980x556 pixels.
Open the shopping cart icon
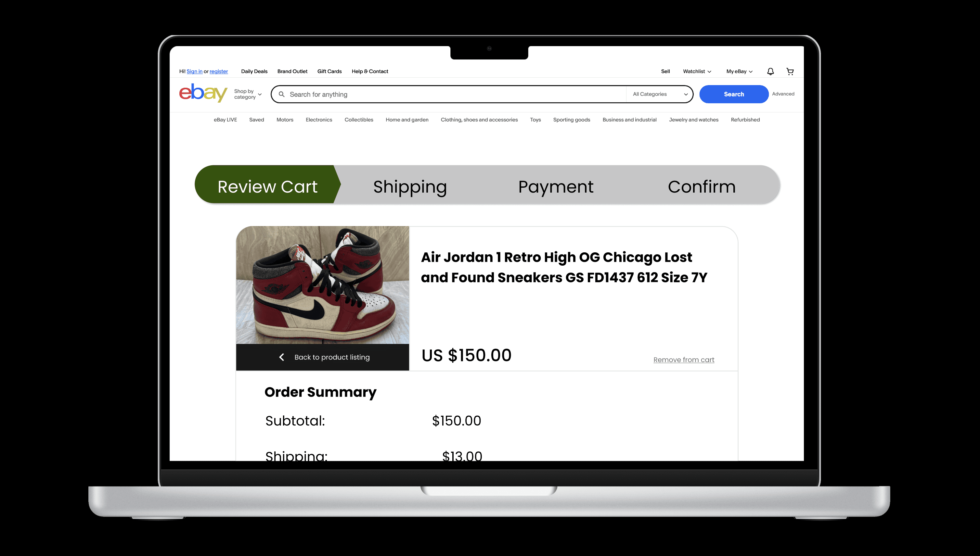790,71
